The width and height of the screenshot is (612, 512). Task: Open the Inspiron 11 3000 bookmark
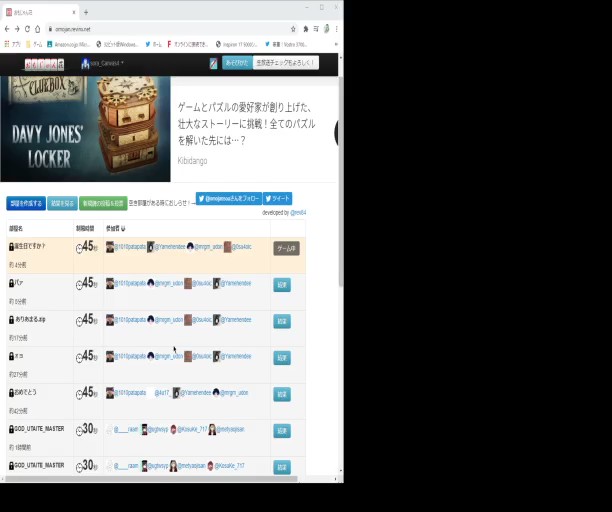point(237,44)
